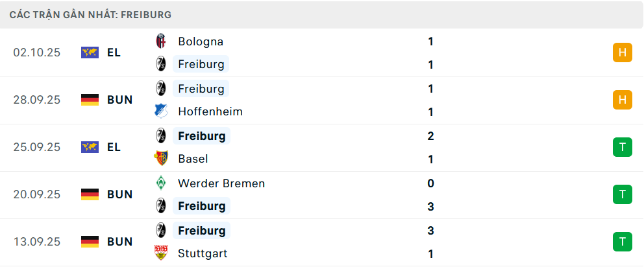
Task: Click German flag icon on 13.09.25 row
Action: click(x=90, y=242)
